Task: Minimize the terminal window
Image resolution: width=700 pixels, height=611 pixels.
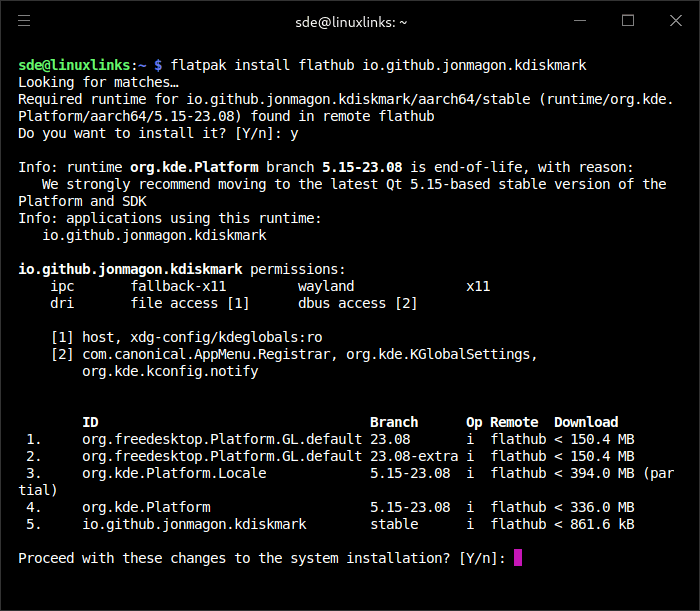Action: (580, 21)
